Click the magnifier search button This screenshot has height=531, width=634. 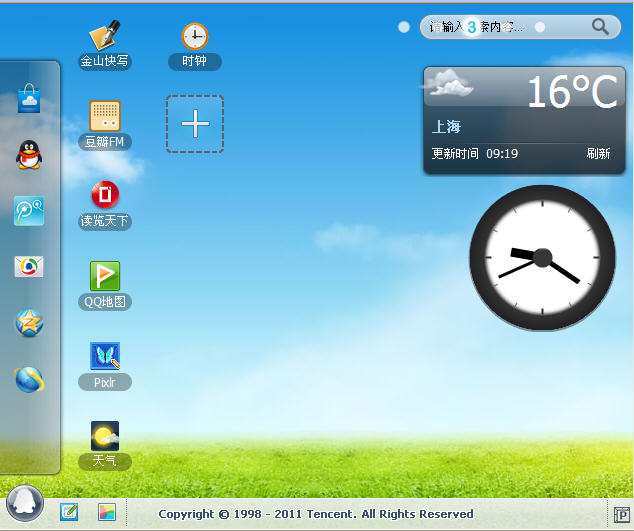click(600, 27)
